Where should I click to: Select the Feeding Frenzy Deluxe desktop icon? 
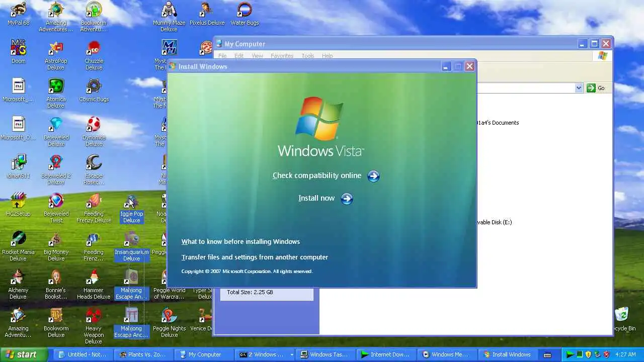[x=94, y=208]
